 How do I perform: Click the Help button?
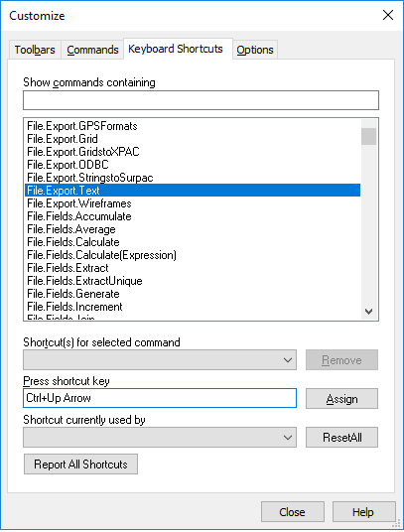click(x=363, y=511)
